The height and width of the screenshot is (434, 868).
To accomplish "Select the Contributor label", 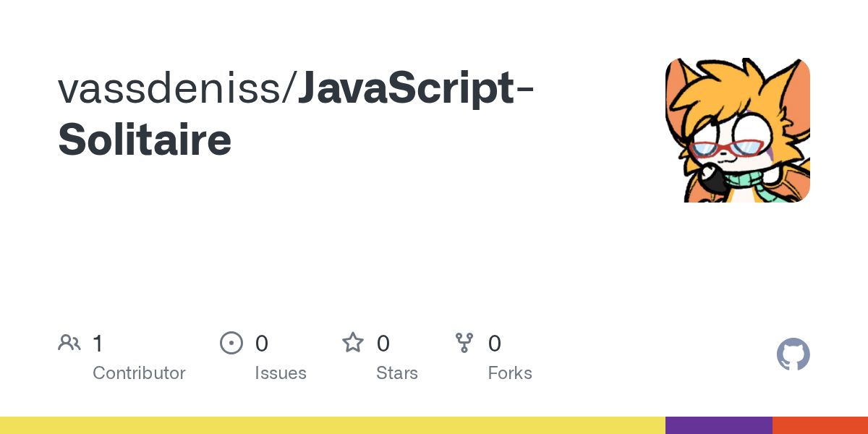I will pos(139,373).
